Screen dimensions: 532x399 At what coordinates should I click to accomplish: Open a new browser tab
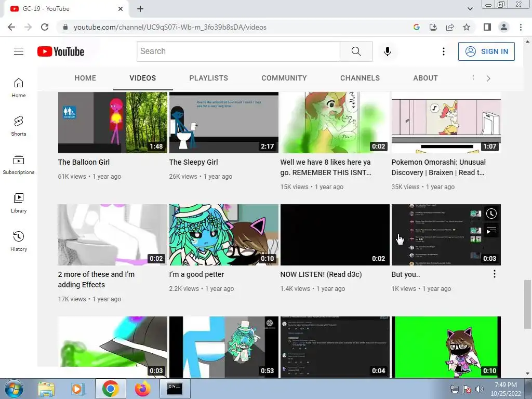click(140, 9)
